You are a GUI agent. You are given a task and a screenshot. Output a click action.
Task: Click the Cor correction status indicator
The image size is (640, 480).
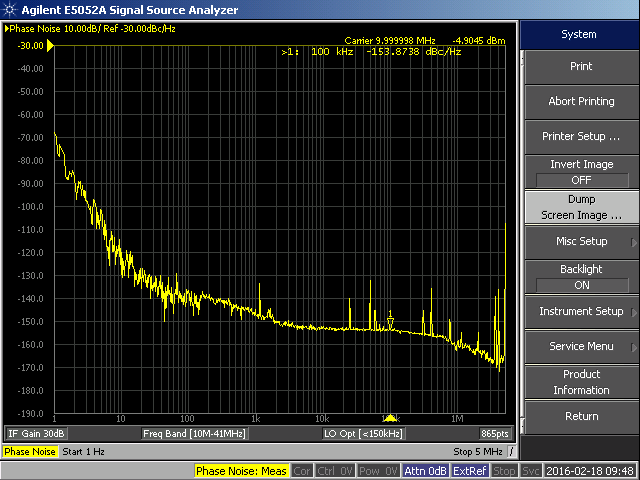point(302,471)
